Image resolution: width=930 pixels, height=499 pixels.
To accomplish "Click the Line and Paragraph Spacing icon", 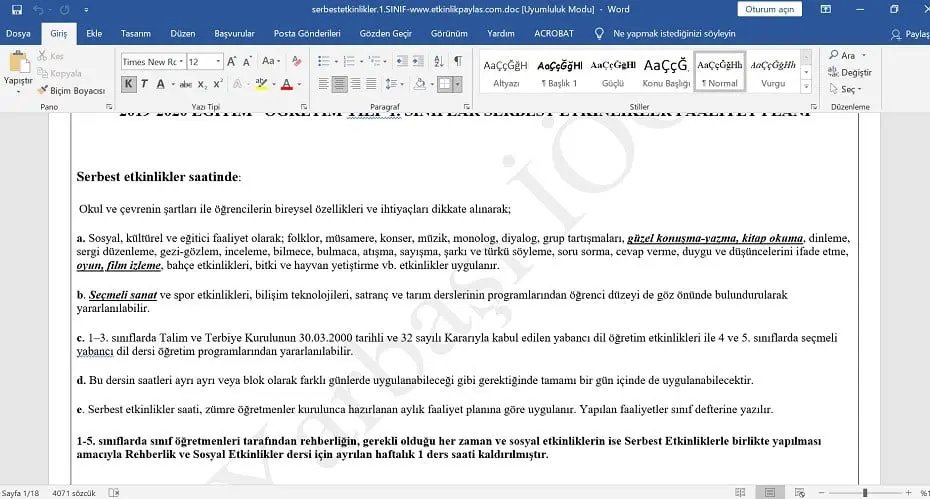I will (391, 84).
